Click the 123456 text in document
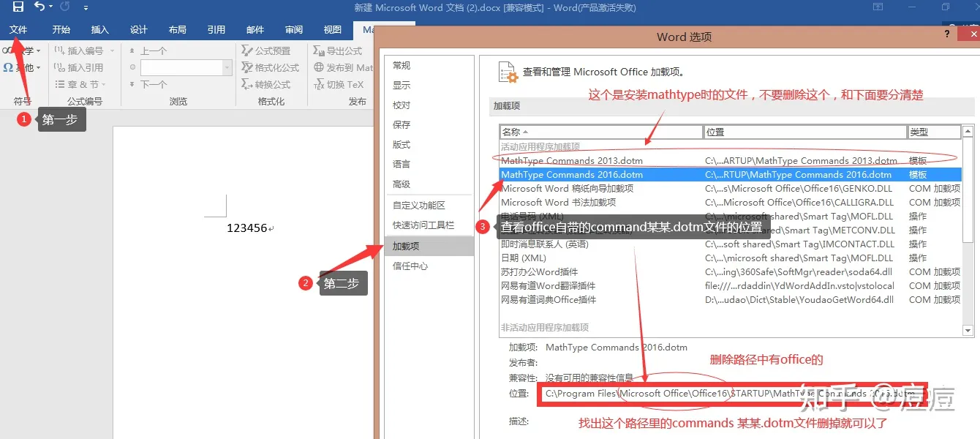The height and width of the screenshot is (439, 980). (247, 228)
